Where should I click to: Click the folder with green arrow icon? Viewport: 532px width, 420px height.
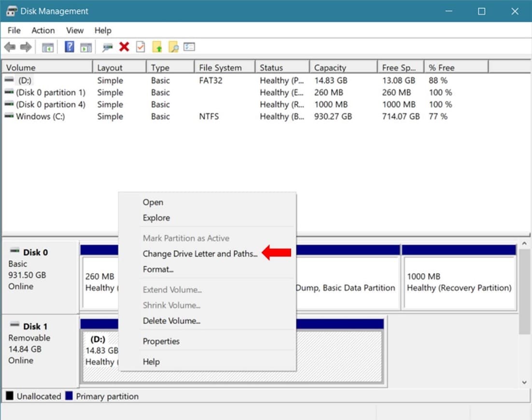click(x=157, y=47)
